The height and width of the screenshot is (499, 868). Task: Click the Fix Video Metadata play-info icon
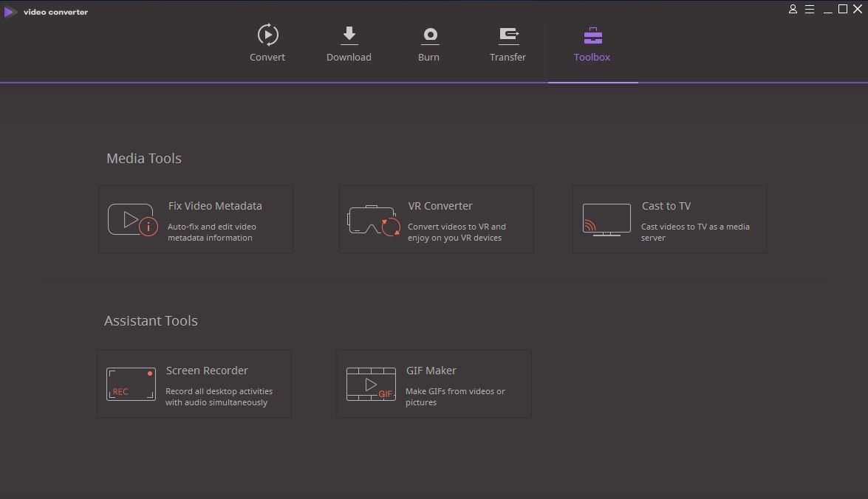[x=133, y=220]
